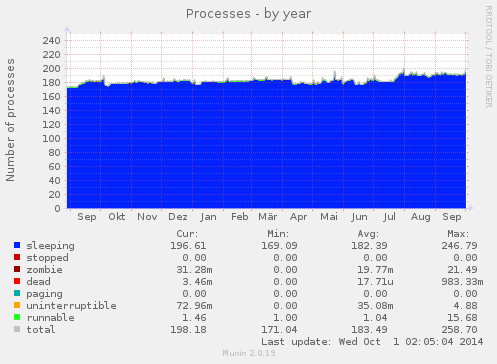Image resolution: width=497 pixels, height=364 pixels.
Task: Click total minimum value 171.04
Action: [279, 330]
